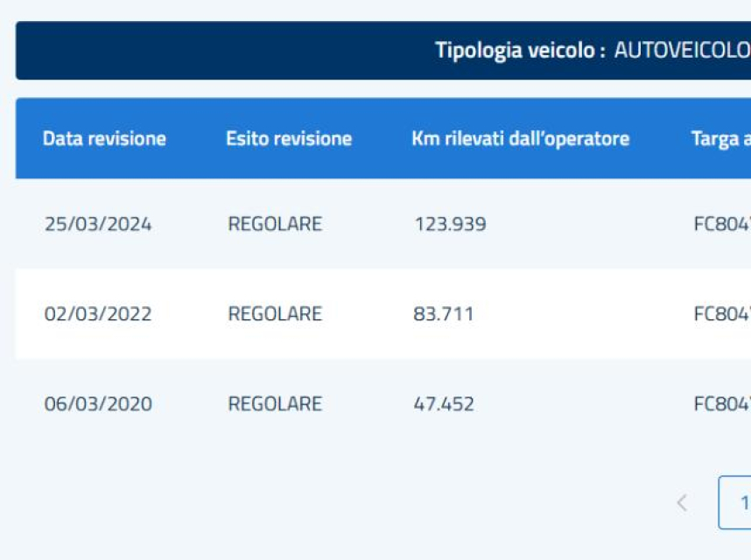This screenshot has width=751, height=560.
Task: Click the Km rilevati dall'operatore header
Action: coord(520,138)
